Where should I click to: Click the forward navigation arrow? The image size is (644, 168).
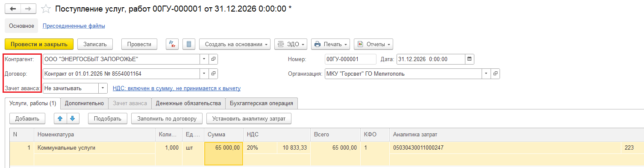coord(29,8)
